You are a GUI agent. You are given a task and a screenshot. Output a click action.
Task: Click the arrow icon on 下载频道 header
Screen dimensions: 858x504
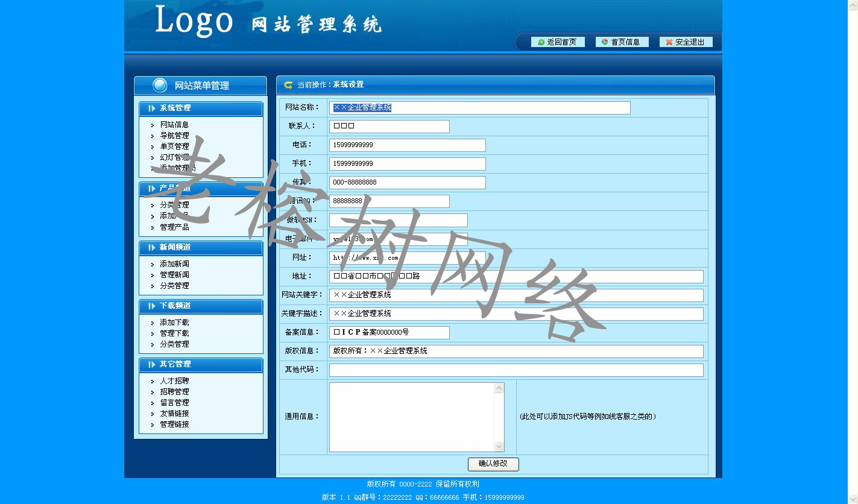(151, 306)
